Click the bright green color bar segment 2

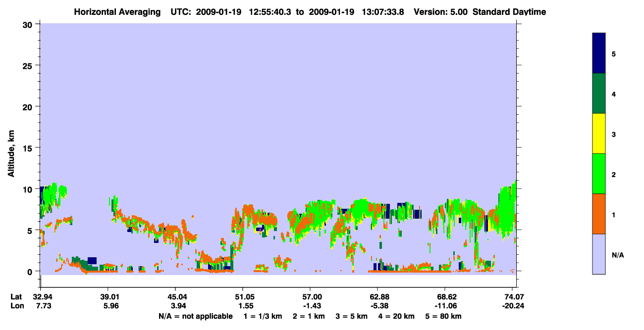coord(599,174)
